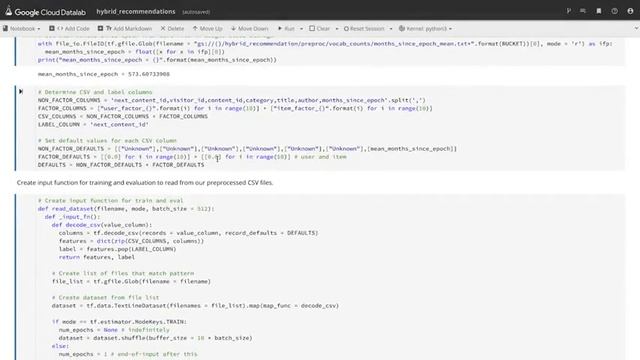This screenshot has height=360, width=640.
Task: Click the Clear outputs button
Action: click(320, 29)
